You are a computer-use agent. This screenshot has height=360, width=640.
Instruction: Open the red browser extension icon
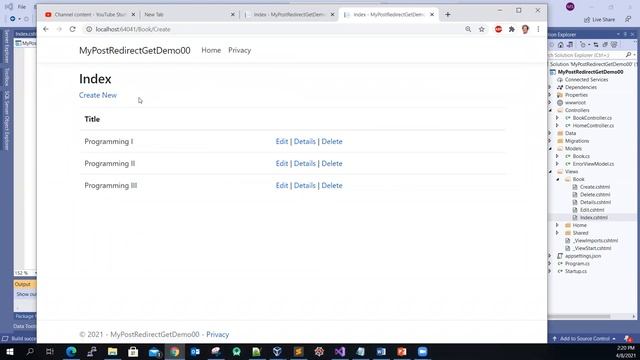coord(498,29)
